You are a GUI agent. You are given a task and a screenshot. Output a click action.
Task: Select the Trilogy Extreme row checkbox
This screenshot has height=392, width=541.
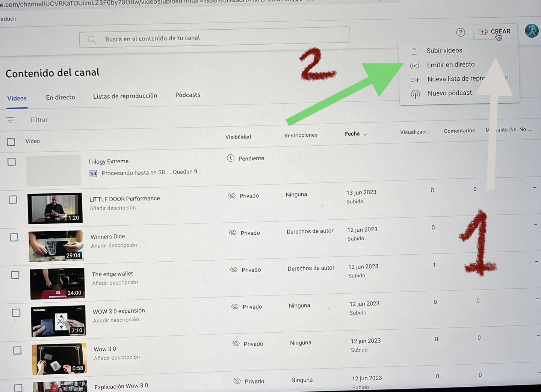coord(12,162)
